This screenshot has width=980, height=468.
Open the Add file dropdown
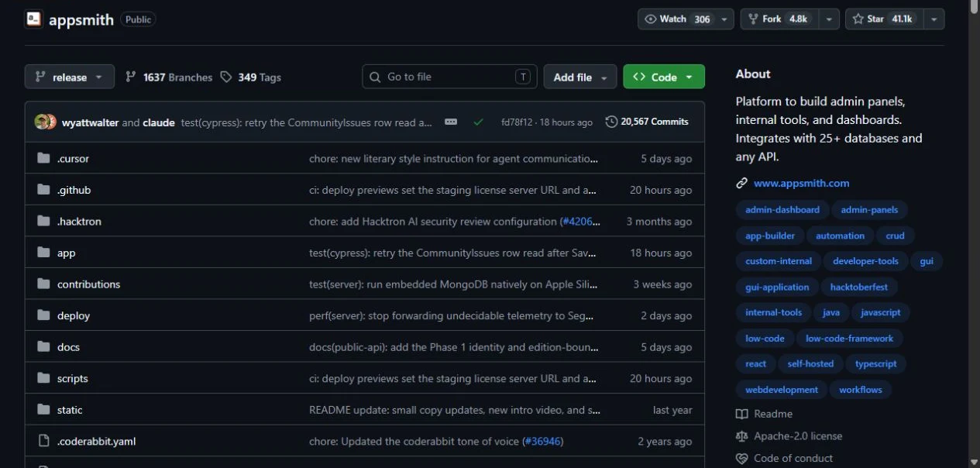coord(580,77)
